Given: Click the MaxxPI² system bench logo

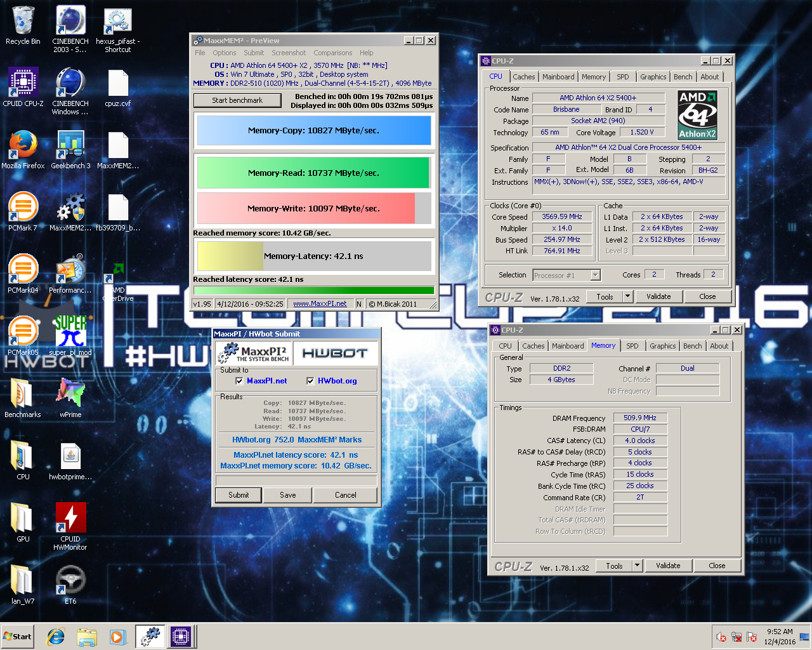Looking at the screenshot, I should (253, 354).
